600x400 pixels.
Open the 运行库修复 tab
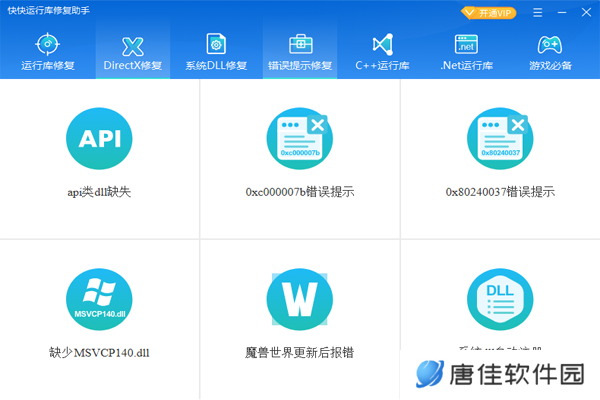[47, 51]
